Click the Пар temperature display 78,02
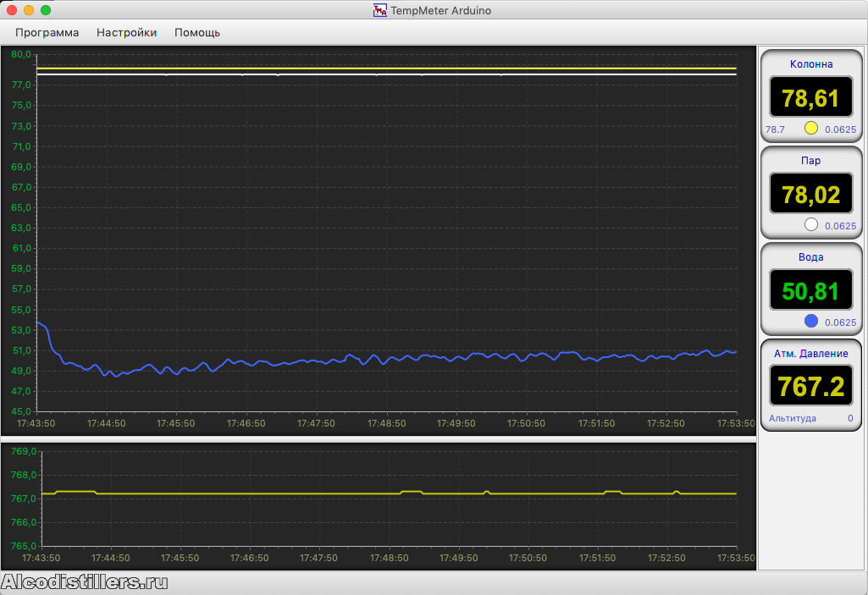 (x=811, y=194)
